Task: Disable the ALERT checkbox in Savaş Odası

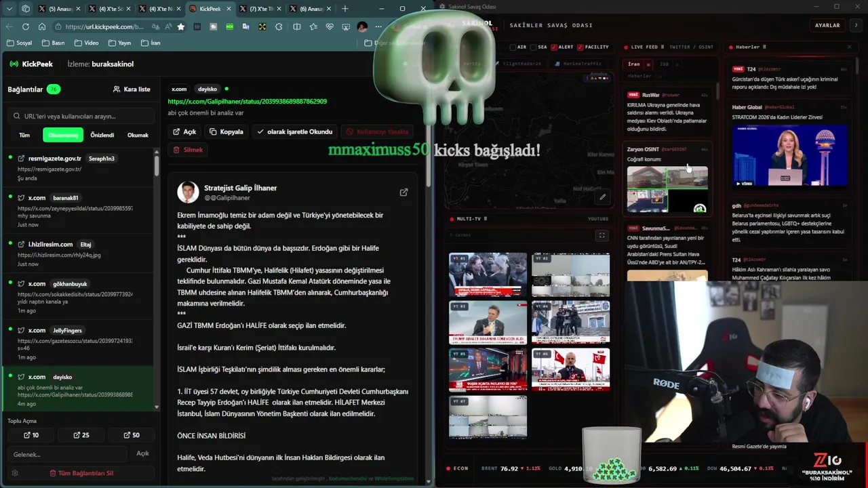Action: click(x=554, y=47)
